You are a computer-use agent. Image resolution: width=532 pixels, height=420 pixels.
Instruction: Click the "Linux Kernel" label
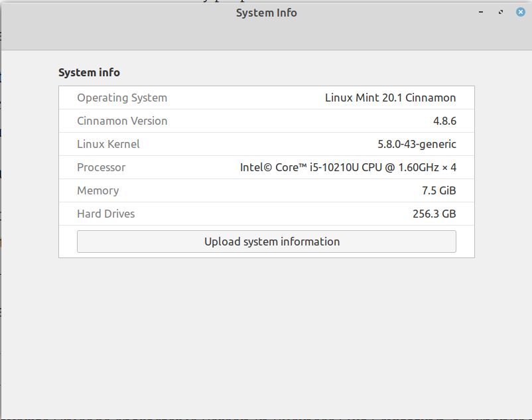108,144
